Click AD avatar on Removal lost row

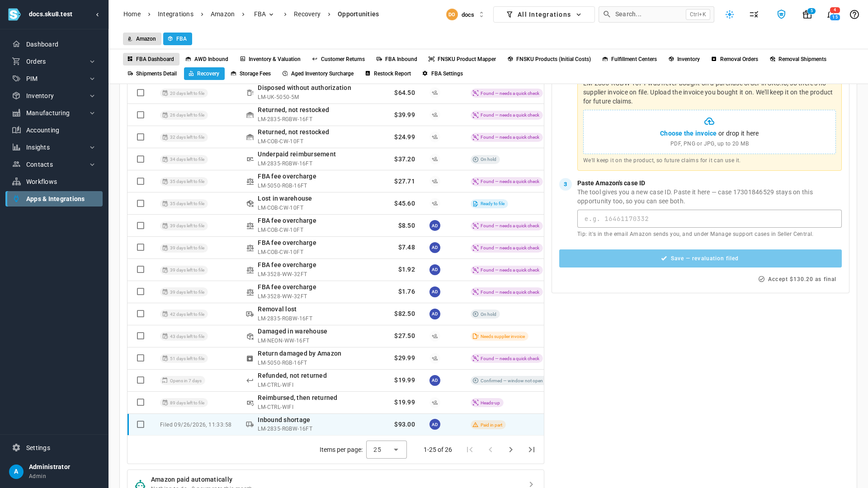[434, 314]
